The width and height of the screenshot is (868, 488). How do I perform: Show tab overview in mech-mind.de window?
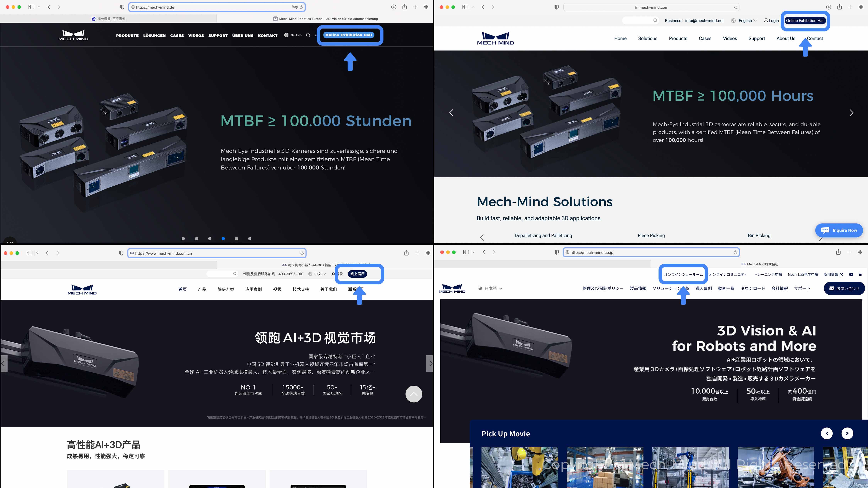click(x=426, y=7)
